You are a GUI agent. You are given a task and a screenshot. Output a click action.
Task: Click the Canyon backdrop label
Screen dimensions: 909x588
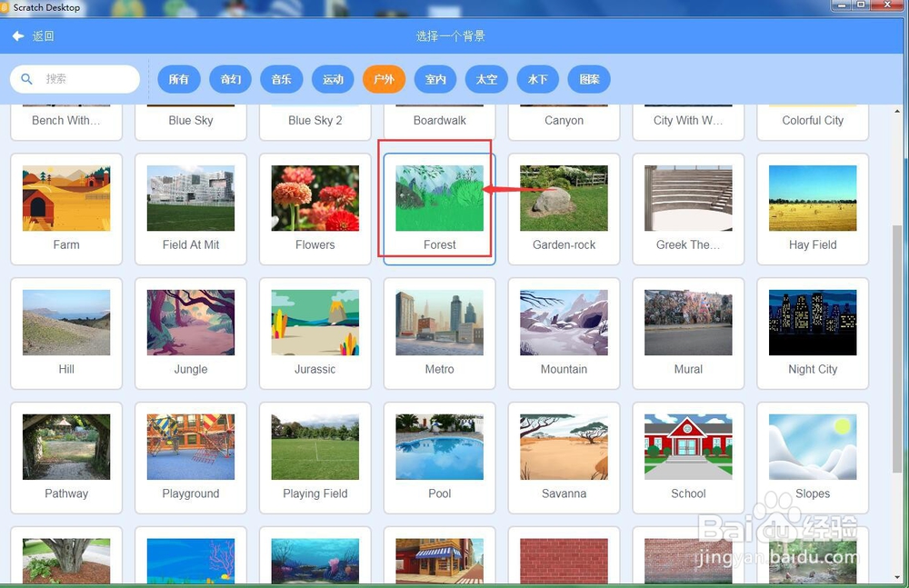click(564, 121)
